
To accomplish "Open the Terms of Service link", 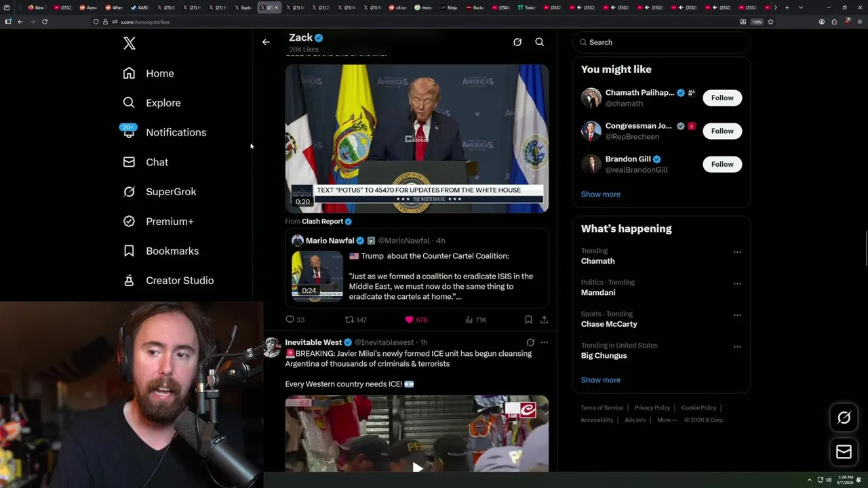I will pos(601,407).
